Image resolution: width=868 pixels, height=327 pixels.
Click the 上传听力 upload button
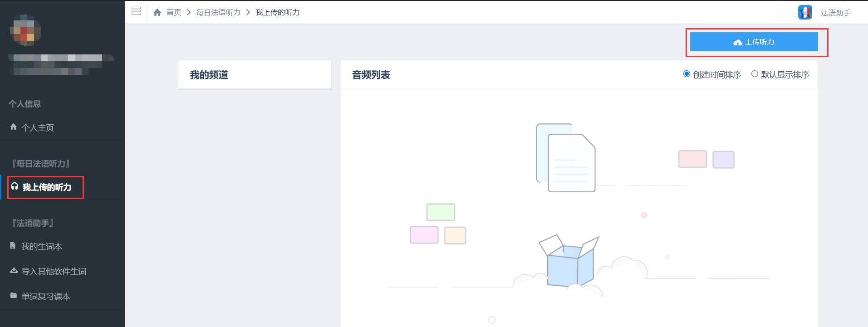tap(754, 42)
